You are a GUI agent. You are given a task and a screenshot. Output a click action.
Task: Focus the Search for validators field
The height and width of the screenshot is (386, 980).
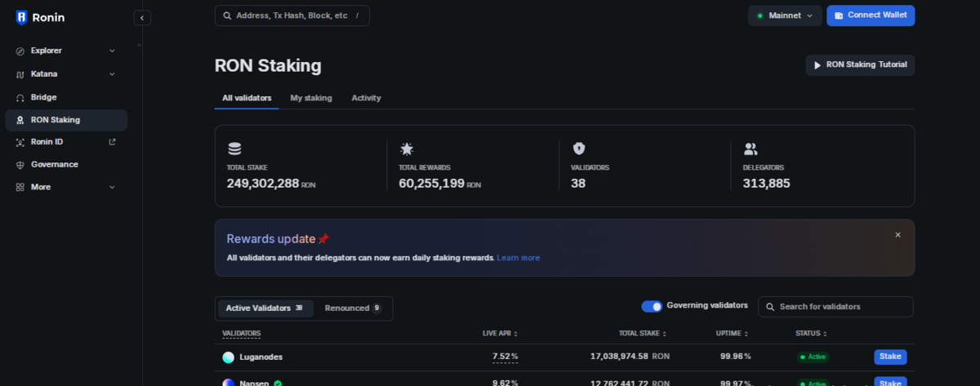coord(835,307)
